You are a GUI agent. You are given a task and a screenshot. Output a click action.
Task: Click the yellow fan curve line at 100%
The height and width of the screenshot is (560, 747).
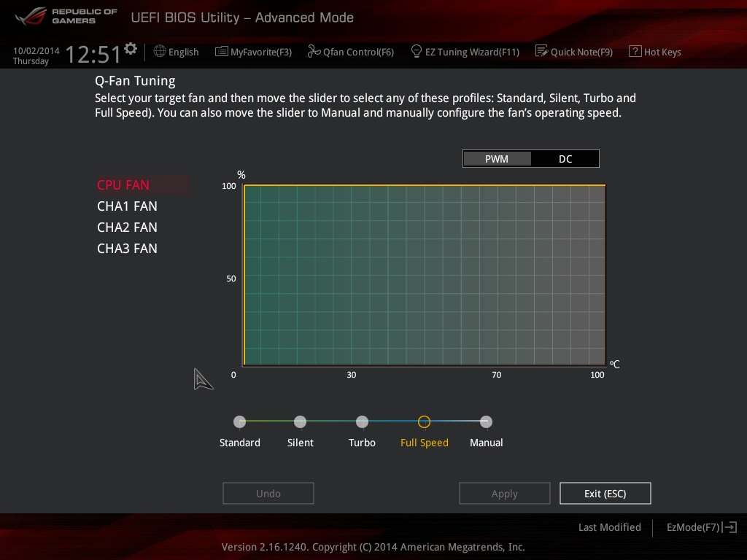click(424, 184)
